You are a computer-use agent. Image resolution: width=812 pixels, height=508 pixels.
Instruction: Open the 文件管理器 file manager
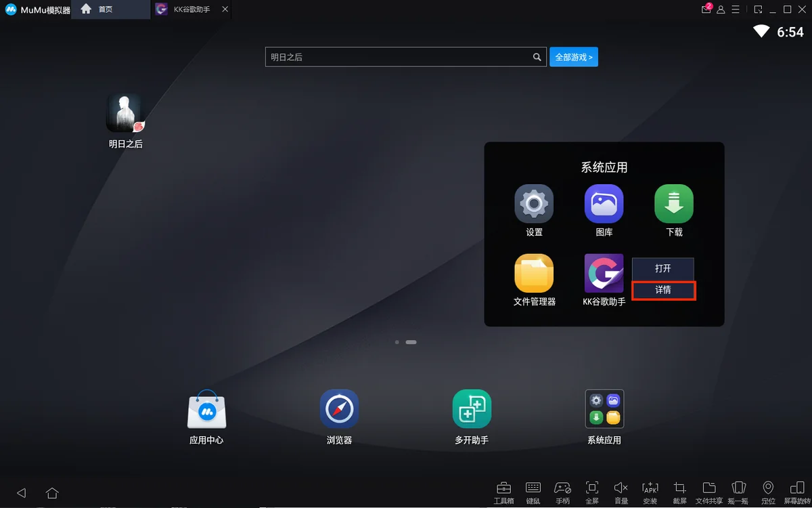click(534, 274)
